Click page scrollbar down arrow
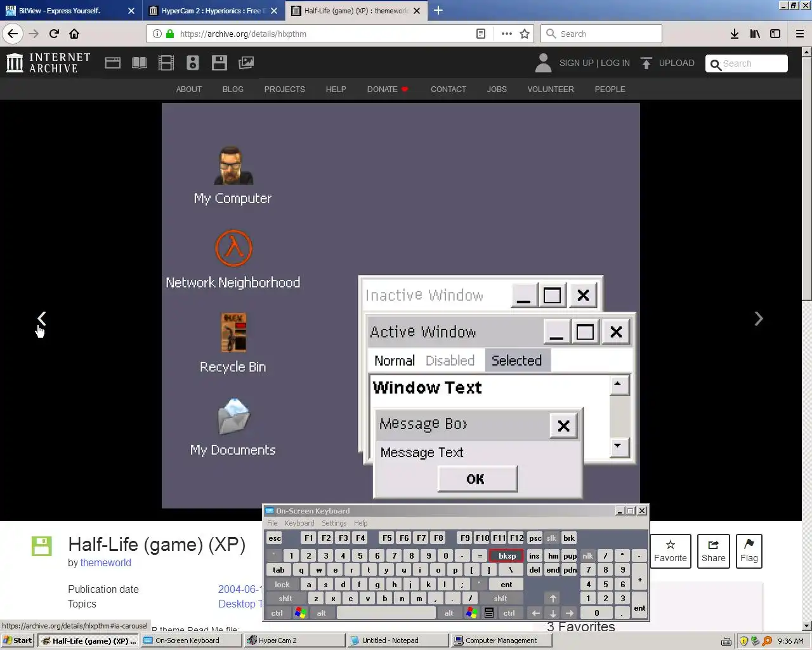Viewport: 812px width, 650px height. pos(807,626)
